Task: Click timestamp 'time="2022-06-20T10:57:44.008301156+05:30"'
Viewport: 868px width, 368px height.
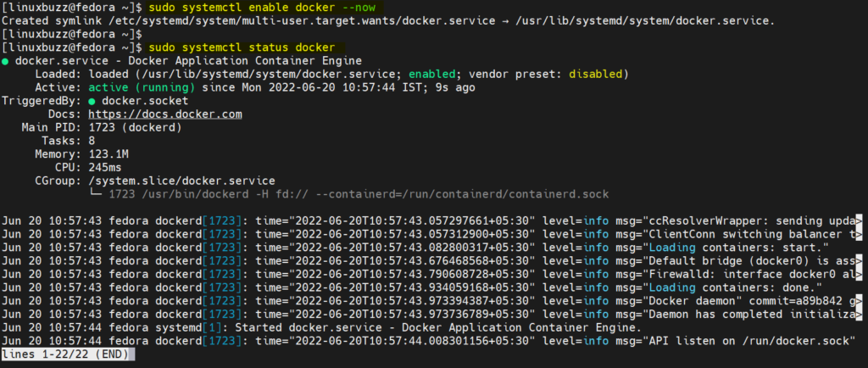Action: click(395, 341)
